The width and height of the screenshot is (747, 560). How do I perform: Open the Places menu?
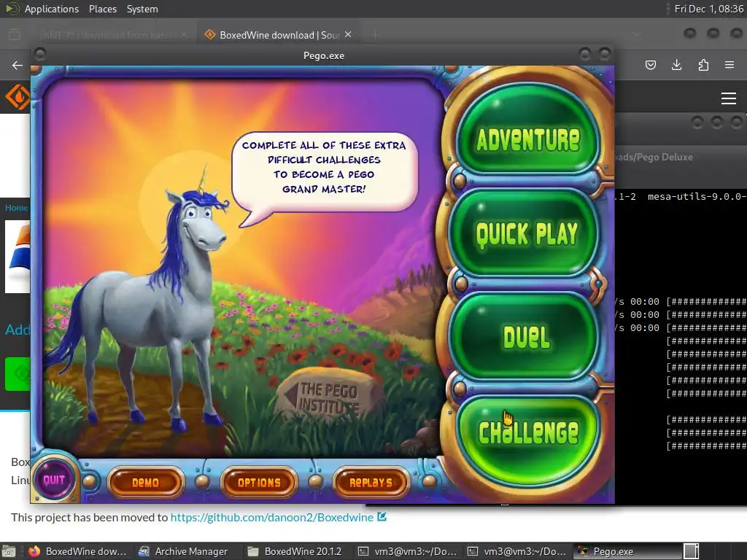[x=102, y=9]
